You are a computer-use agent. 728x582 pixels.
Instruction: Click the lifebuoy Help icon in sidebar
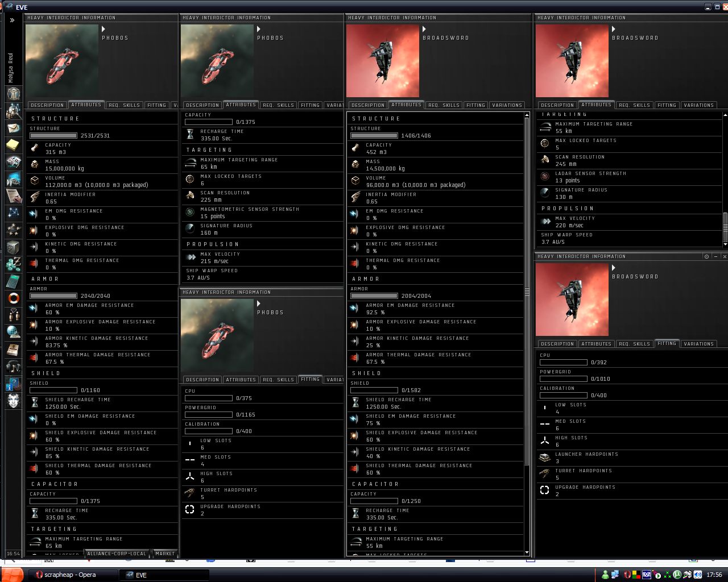point(14,298)
